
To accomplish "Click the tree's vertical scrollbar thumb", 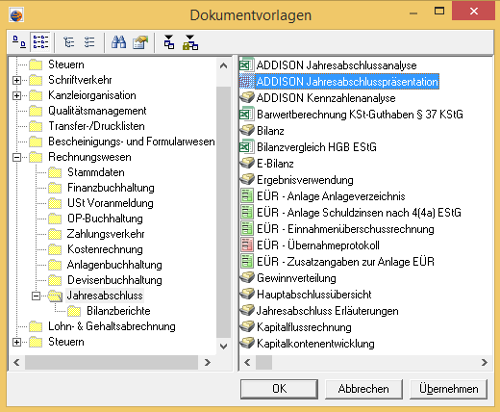I will point(224,212).
